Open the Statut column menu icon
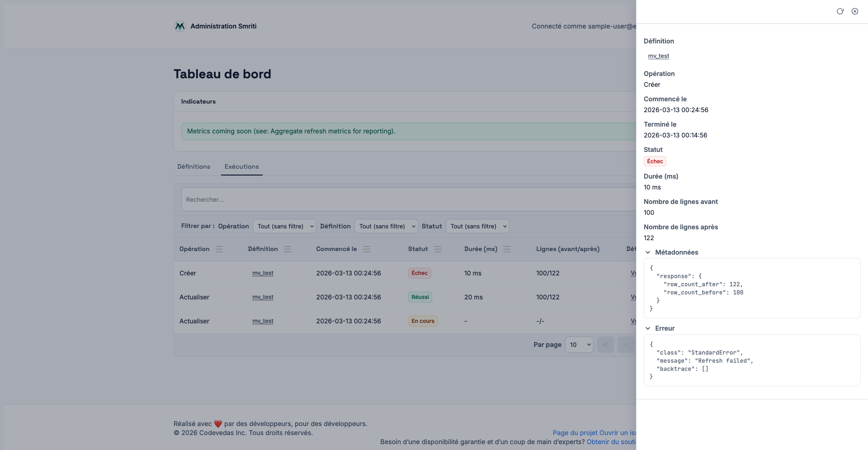This screenshot has width=868, height=450. coord(438,249)
